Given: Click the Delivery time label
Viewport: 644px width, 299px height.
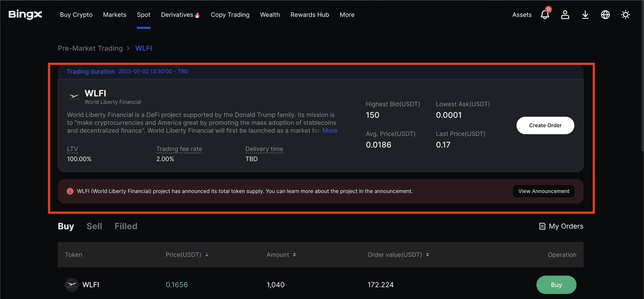Looking at the screenshot, I should [264, 149].
